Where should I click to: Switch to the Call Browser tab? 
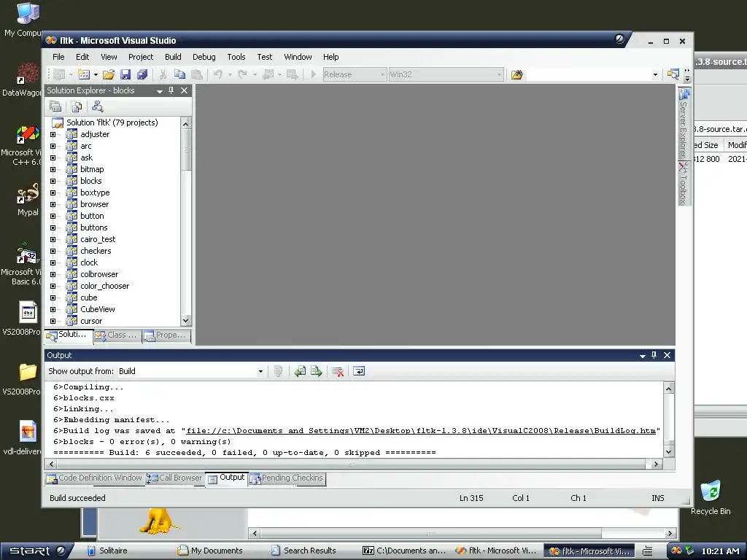point(174,478)
